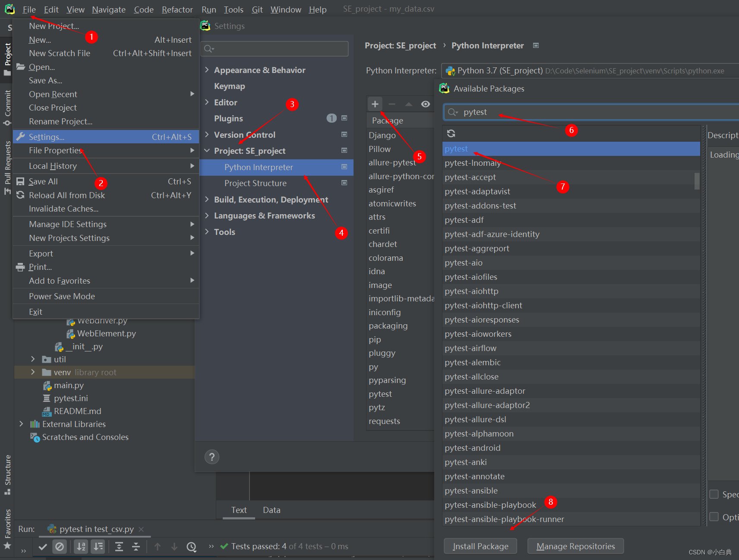The height and width of the screenshot is (560, 739).
Task: Expand the Tools settings section
Action: click(x=207, y=231)
